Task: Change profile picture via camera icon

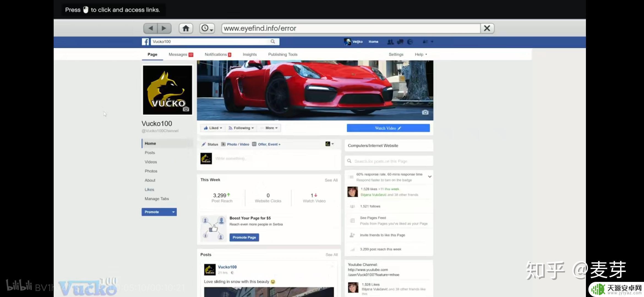Action: coord(186,109)
